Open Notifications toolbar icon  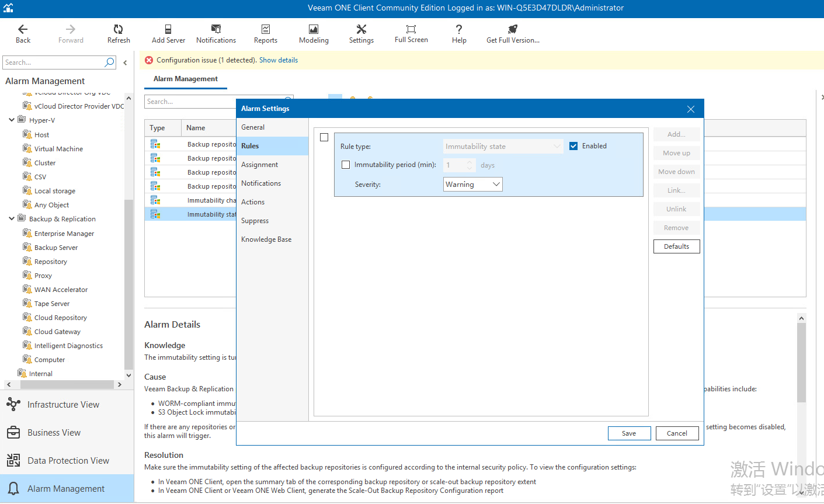(216, 33)
